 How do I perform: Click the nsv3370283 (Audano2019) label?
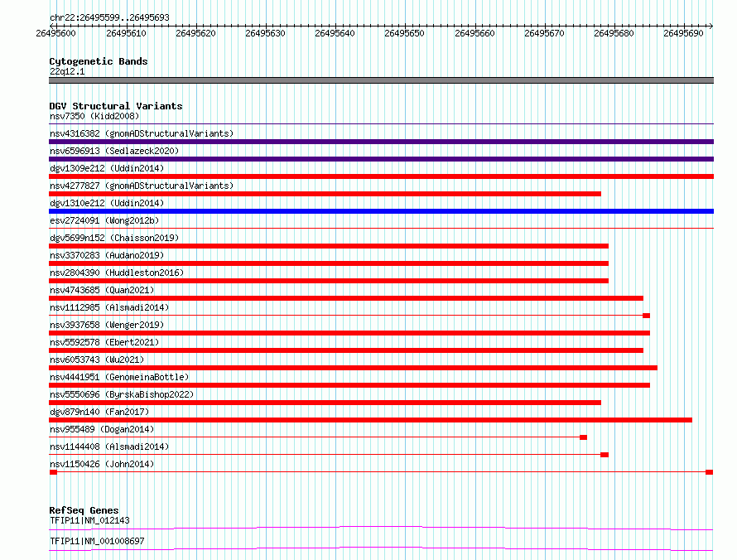click(x=107, y=255)
